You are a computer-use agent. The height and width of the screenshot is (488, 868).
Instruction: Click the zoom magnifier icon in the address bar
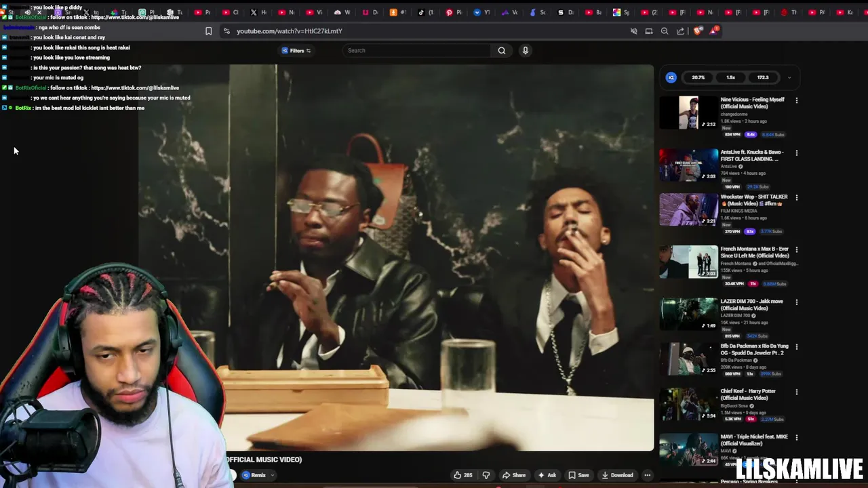(x=665, y=31)
